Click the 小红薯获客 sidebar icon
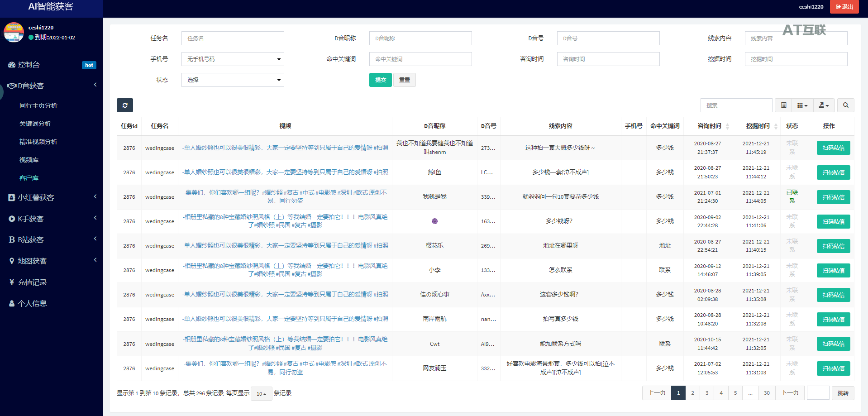Viewport: 868px width, 416px height. 12,197
